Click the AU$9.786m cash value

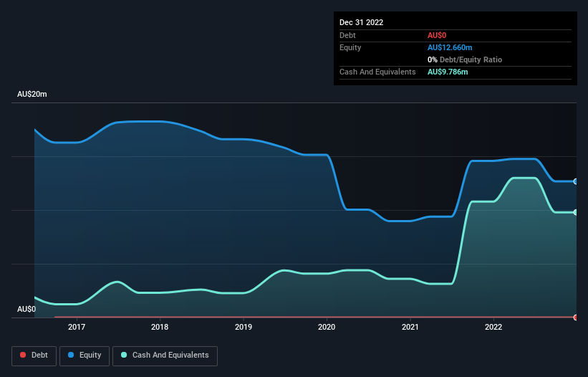click(448, 72)
